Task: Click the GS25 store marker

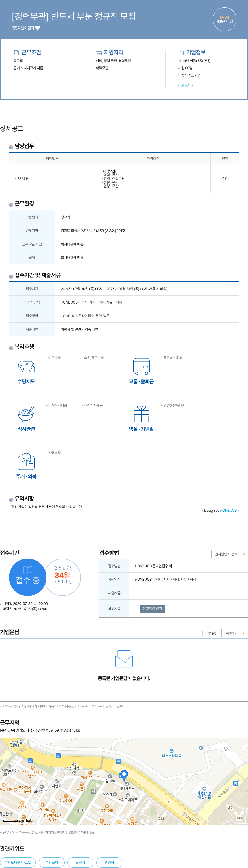Action: pos(22,803)
